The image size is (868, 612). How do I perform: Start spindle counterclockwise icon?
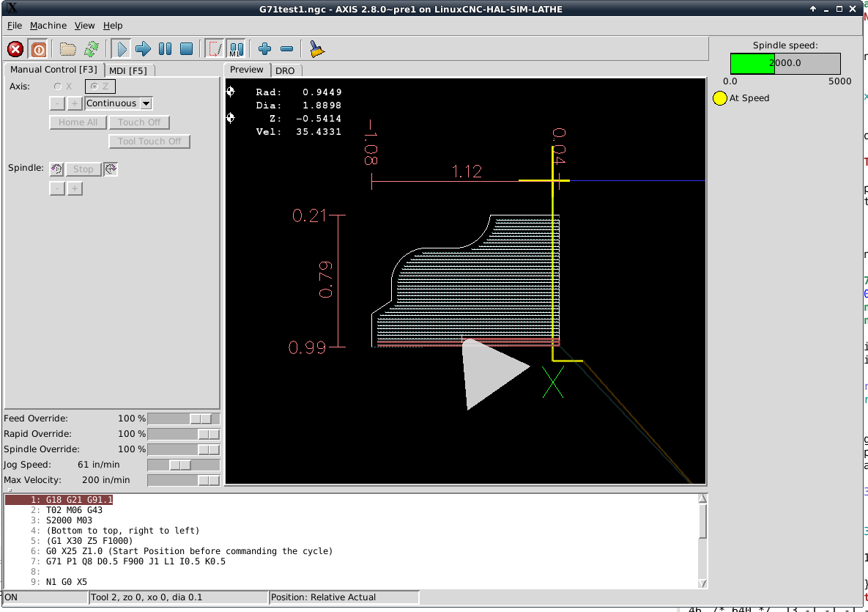click(56, 169)
